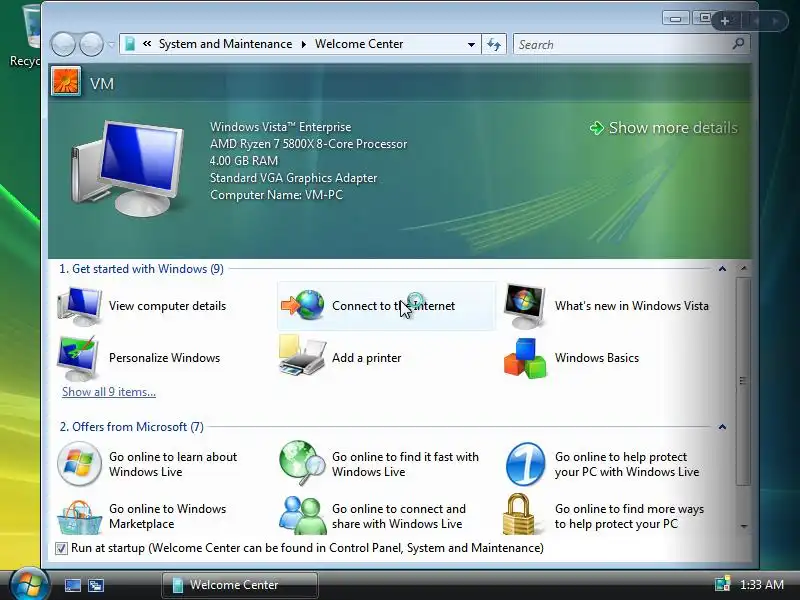
Task: Click the scrollbar down arrow
Action: (x=744, y=526)
